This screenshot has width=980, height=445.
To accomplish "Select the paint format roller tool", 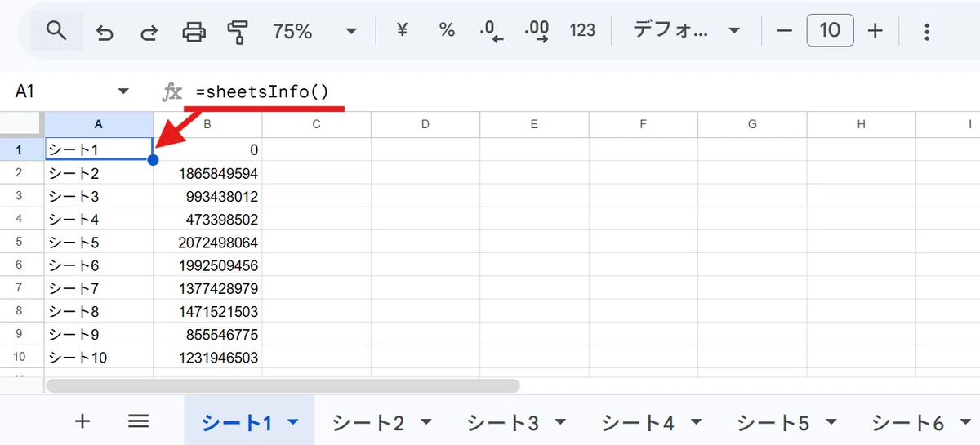I will click(x=238, y=32).
